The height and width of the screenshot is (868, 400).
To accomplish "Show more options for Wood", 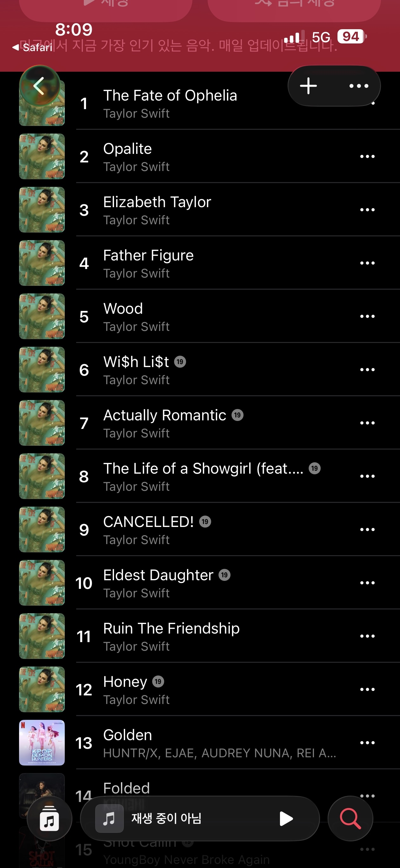I will pos(367,316).
